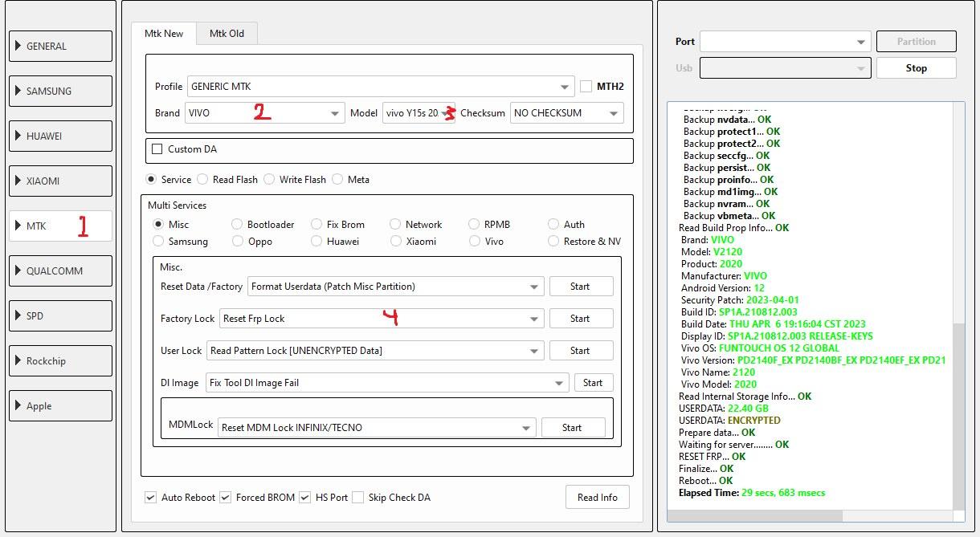Image resolution: width=980 pixels, height=537 pixels.
Task: Select the Restore & NV radio button
Action: pyautogui.click(x=553, y=241)
